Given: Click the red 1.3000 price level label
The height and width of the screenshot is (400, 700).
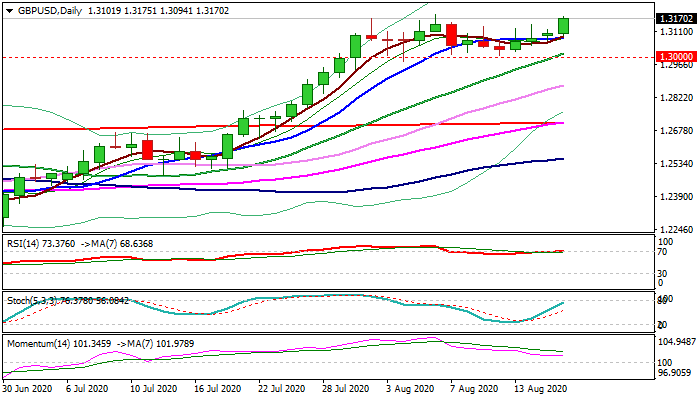Looking at the screenshot, I should (x=676, y=58).
